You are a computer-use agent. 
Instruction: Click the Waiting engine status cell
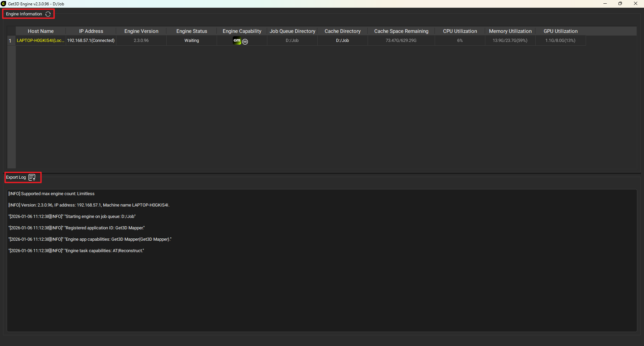click(x=192, y=41)
